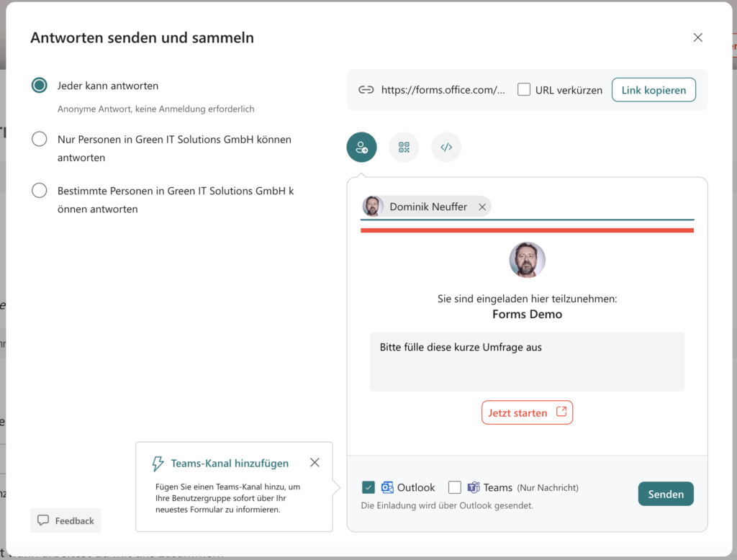Viewport: 737px width, 560px height.
Task: Select Nur Personen in Green IT Solutions option
Action: tap(39, 139)
